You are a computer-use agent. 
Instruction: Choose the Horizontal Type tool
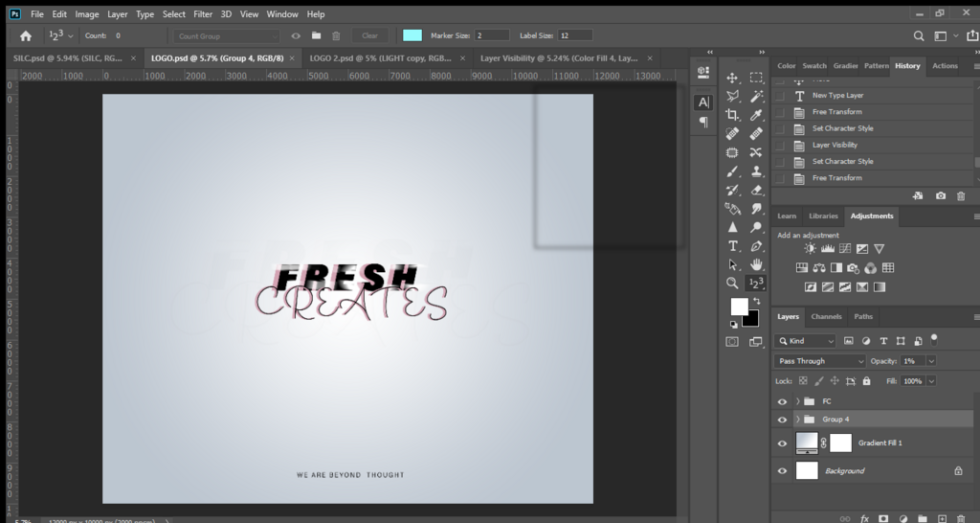click(x=732, y=246)
